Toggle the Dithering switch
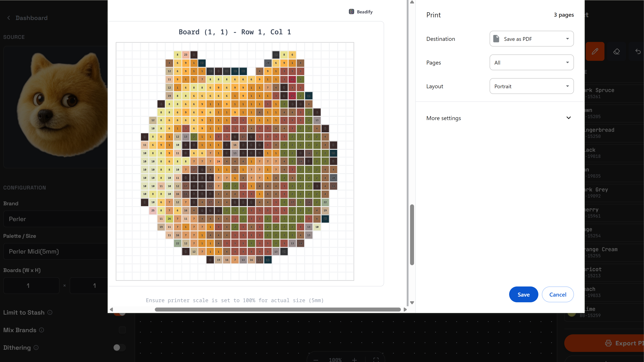 pyautogui.click(x=119, y=347)
